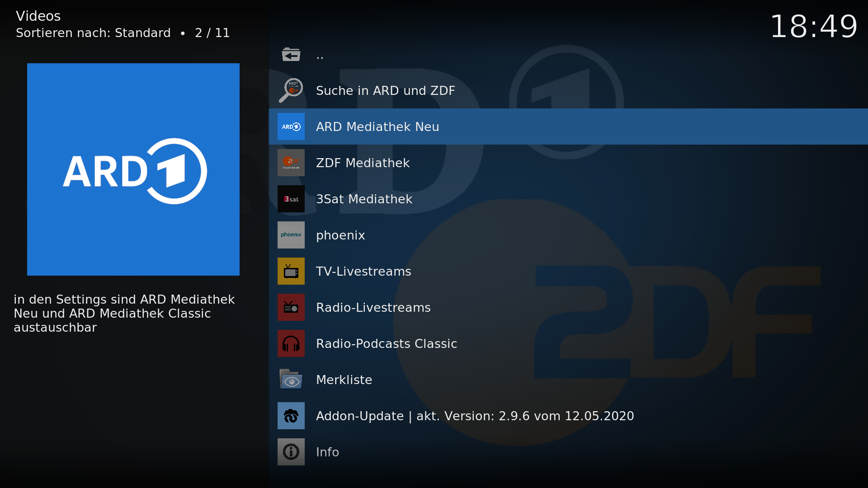Click the ZDF Mediathek icon

[x=291, y=163]
